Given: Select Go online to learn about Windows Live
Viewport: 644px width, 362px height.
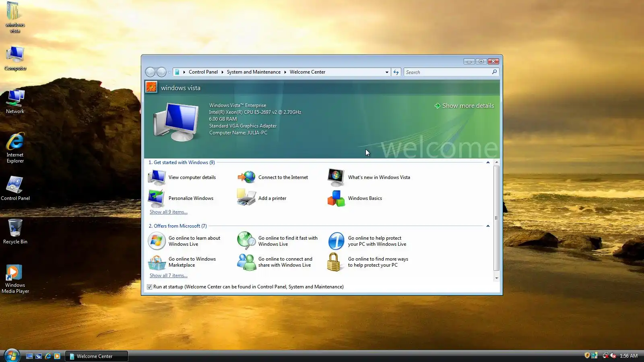Looking at the screenshot, I should click(x=184, y=241).
